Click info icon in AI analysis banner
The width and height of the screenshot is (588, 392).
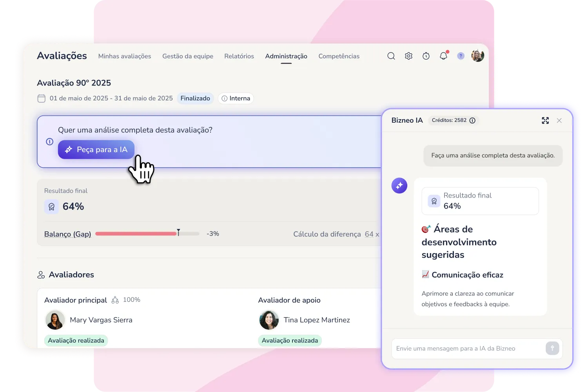point(49,142)
